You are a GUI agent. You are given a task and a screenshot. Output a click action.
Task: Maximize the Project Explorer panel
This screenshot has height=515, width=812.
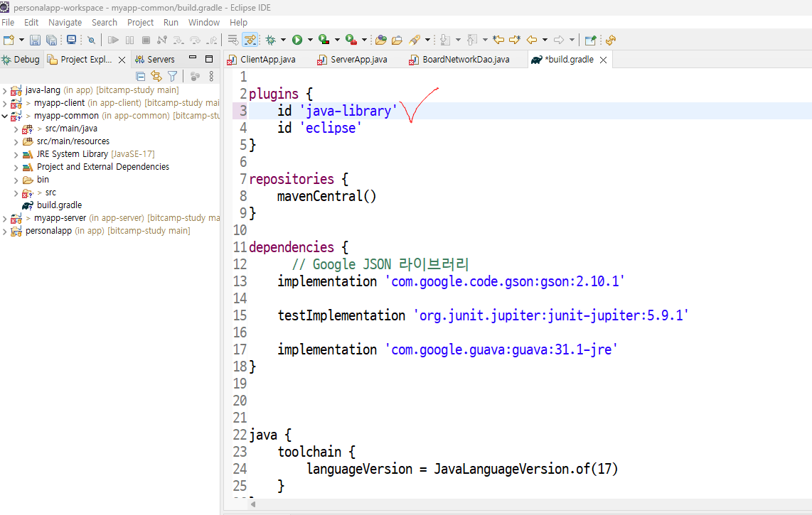coord(209,59)
